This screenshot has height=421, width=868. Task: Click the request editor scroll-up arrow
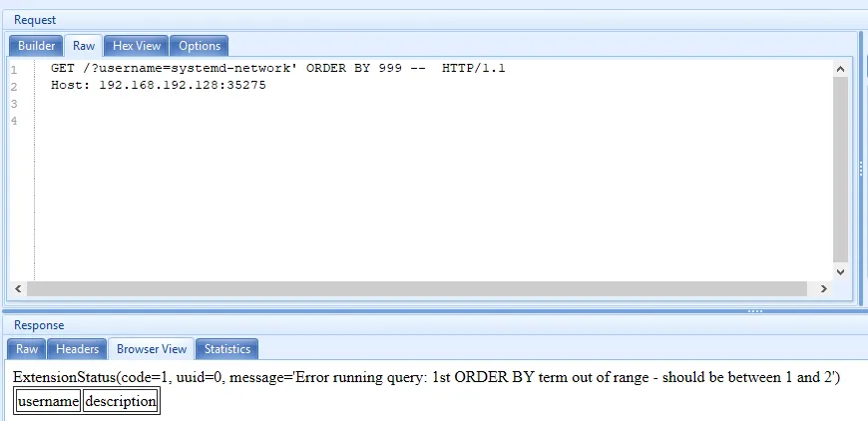[x=840, y=69]
